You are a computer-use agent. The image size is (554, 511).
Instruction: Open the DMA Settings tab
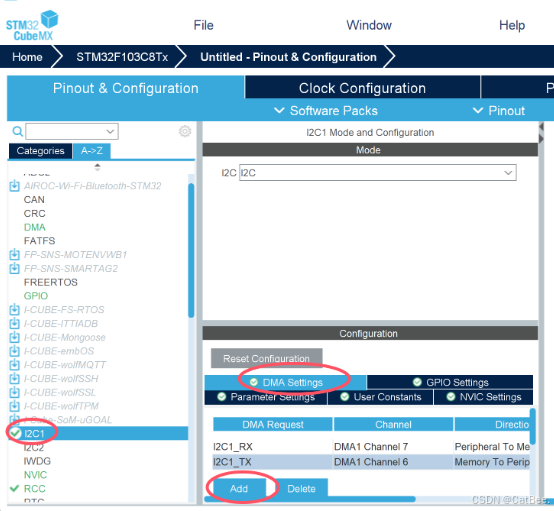coord(285,382)
